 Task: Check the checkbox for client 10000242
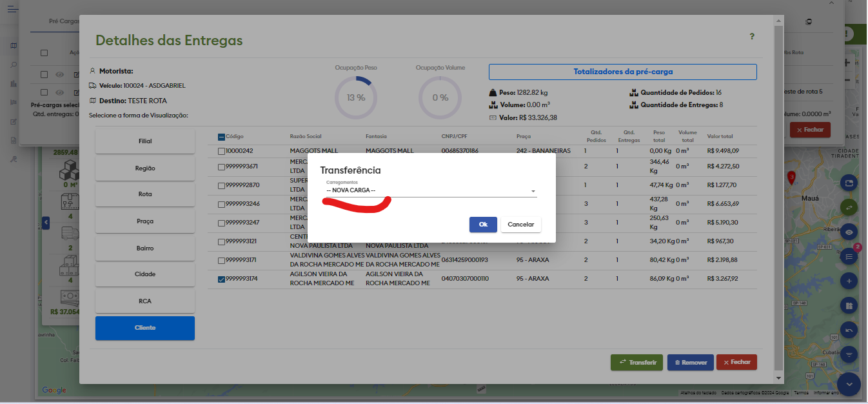222,151
